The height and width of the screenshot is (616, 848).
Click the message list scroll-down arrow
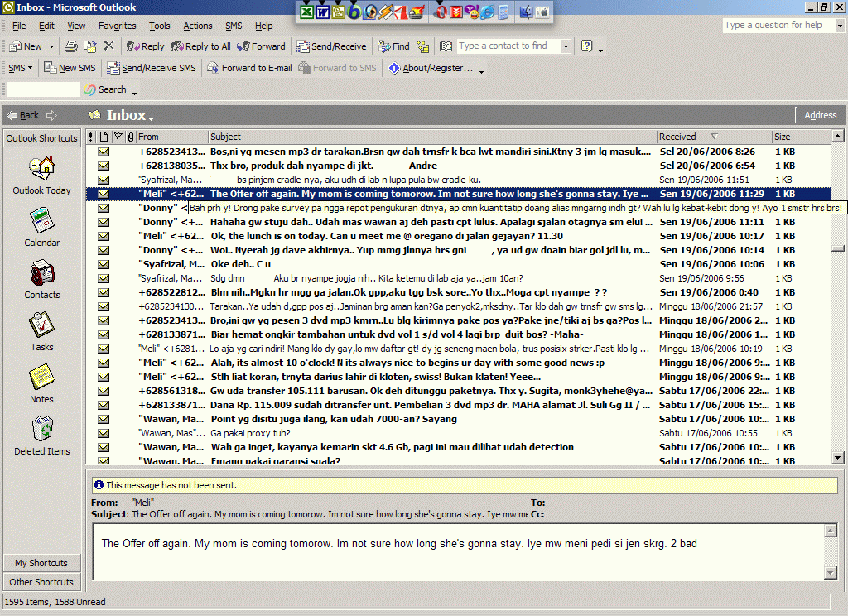pos(838,458)
